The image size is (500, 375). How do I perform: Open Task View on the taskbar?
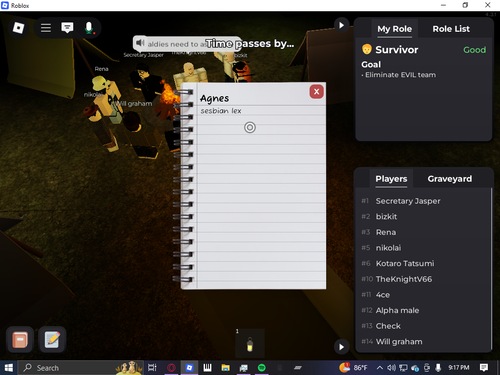point(152,368)
